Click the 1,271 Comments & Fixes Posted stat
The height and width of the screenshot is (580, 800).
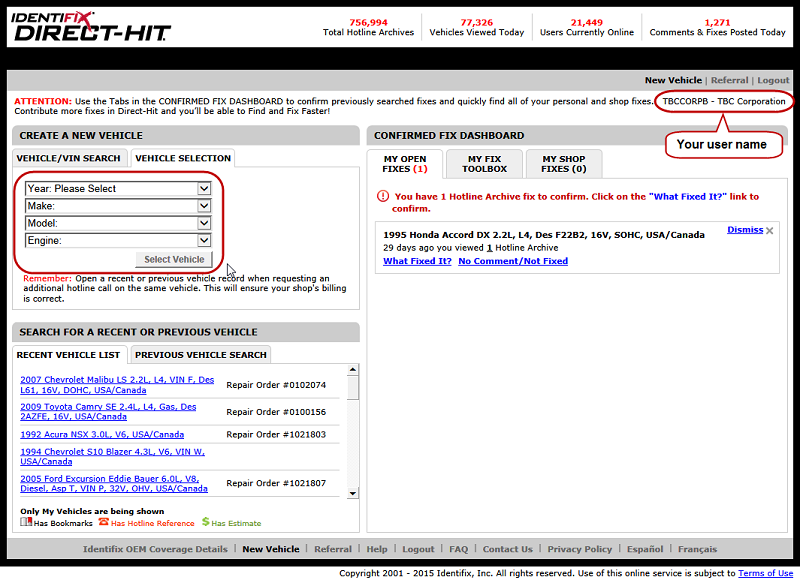[x=717, y=27]
